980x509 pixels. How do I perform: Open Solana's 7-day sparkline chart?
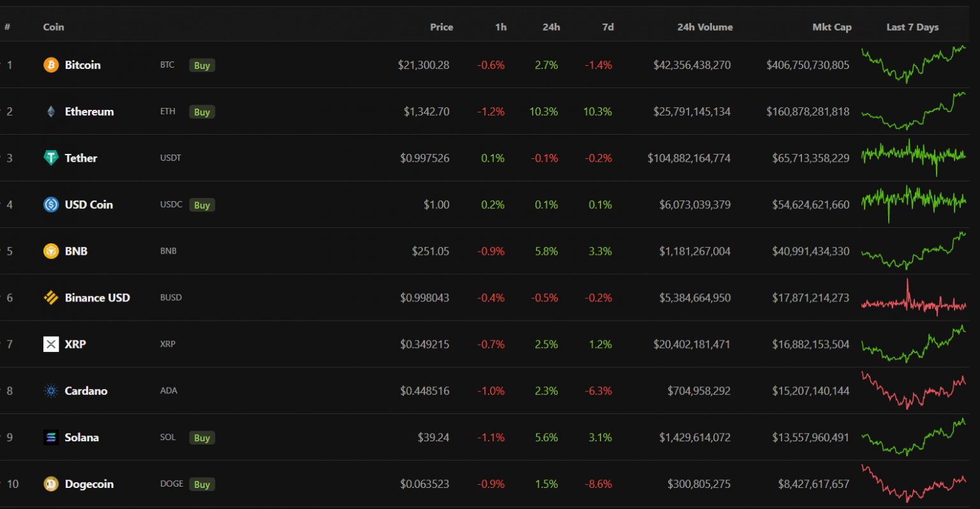pyautogui.click(x=914, y=437)
